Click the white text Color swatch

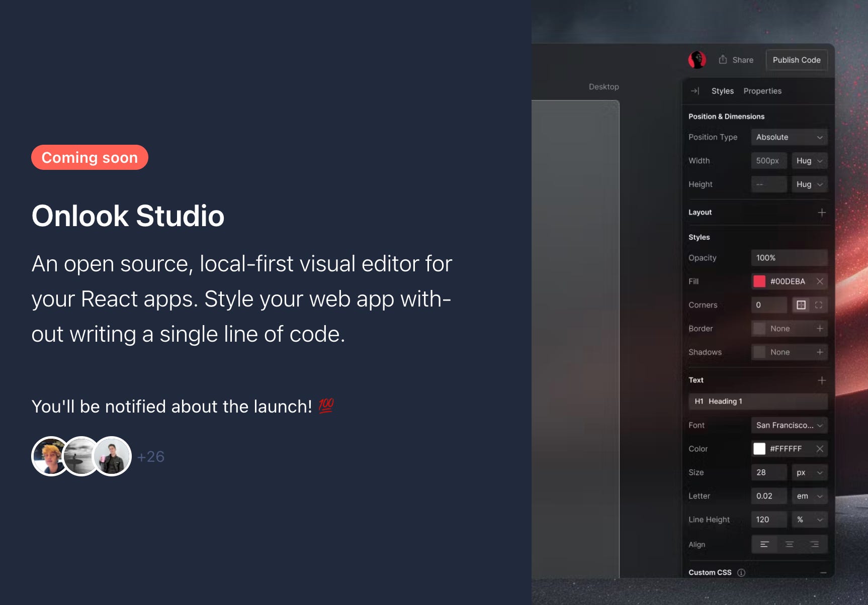point(759,449)
